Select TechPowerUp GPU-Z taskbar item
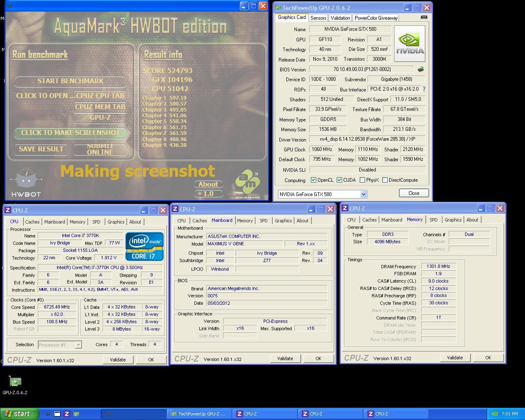525x420 pixels. (199, 414)
